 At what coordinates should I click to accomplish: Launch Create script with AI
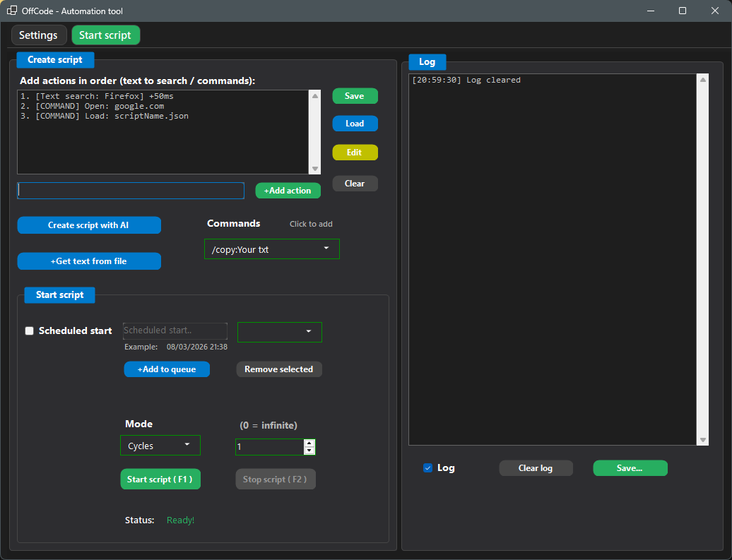click(x=89, y=225)
